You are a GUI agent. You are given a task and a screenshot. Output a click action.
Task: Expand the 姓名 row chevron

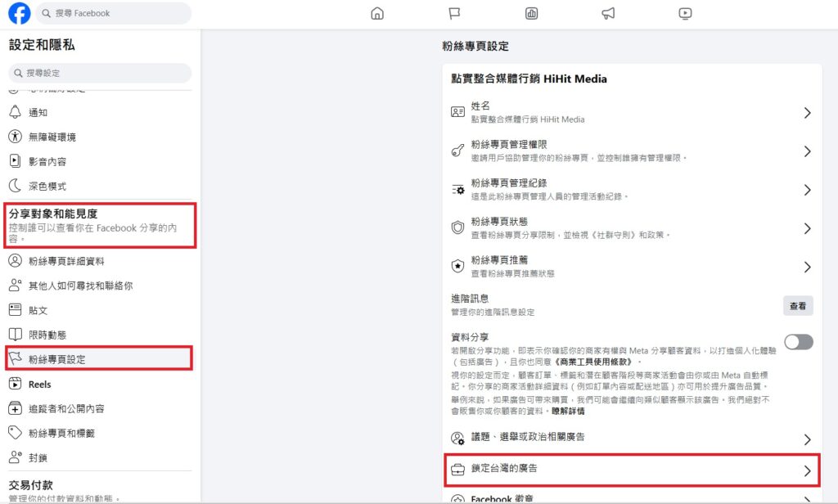tap(807, 113)
